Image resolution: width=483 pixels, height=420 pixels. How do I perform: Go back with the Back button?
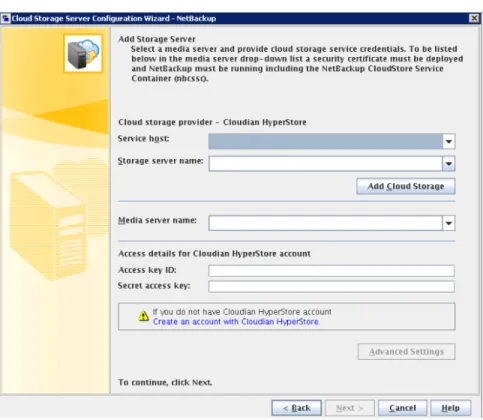[296, 408]
